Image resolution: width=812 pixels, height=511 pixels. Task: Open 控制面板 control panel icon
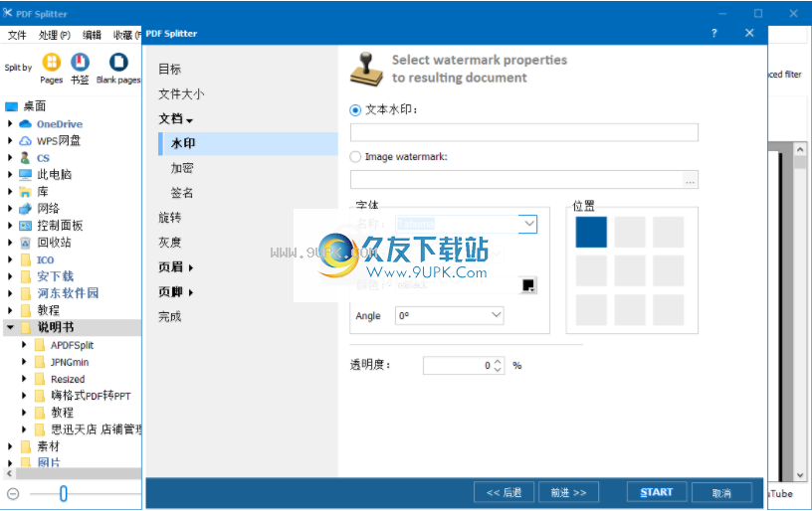[26, 226]
